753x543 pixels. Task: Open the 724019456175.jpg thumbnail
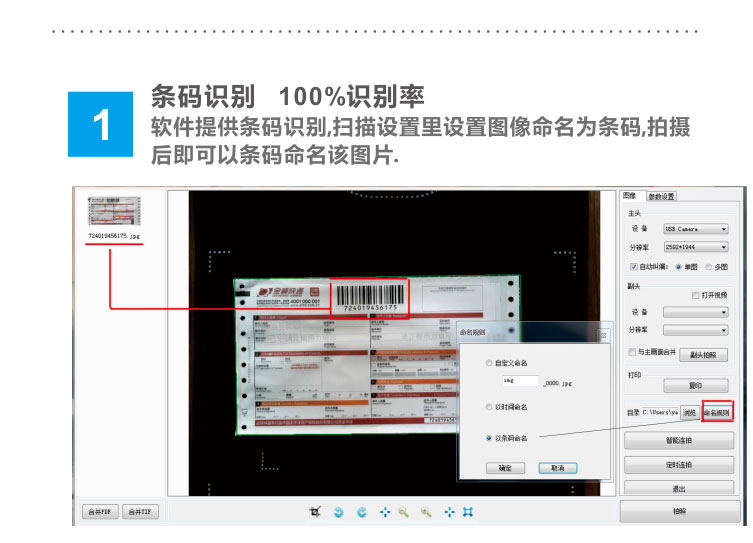tap(114, 211)
